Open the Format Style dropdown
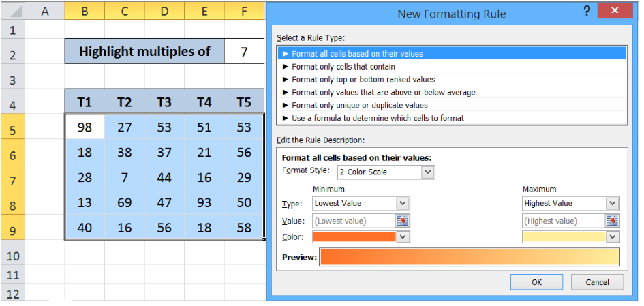The height and width of the screenshot is (306, 644). [x=428, y=172]
